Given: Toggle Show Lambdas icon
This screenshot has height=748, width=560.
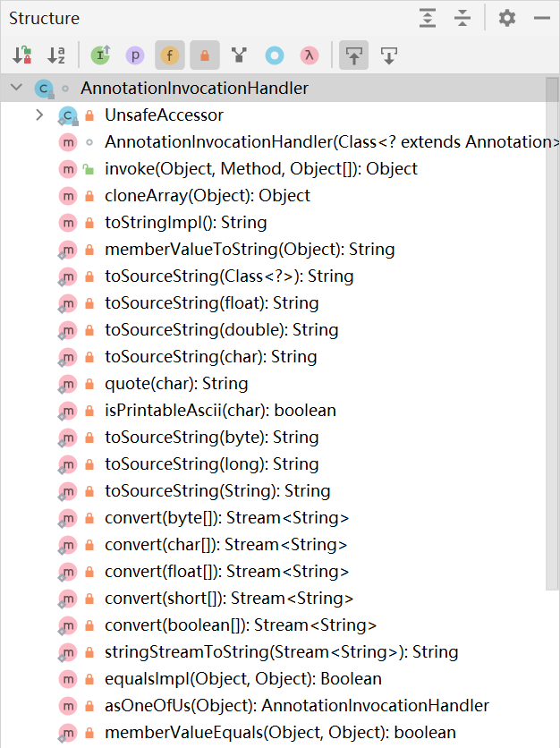Looking at the screenshot, I should tap(310, 55).
